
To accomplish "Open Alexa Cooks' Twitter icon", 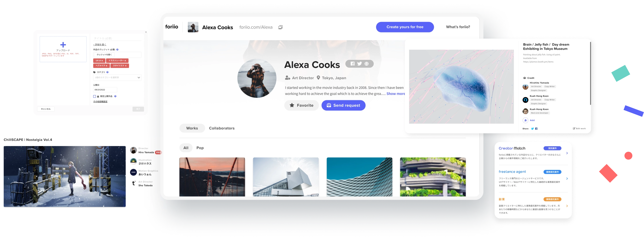I will pyautogui.click(x=359, y=64).
